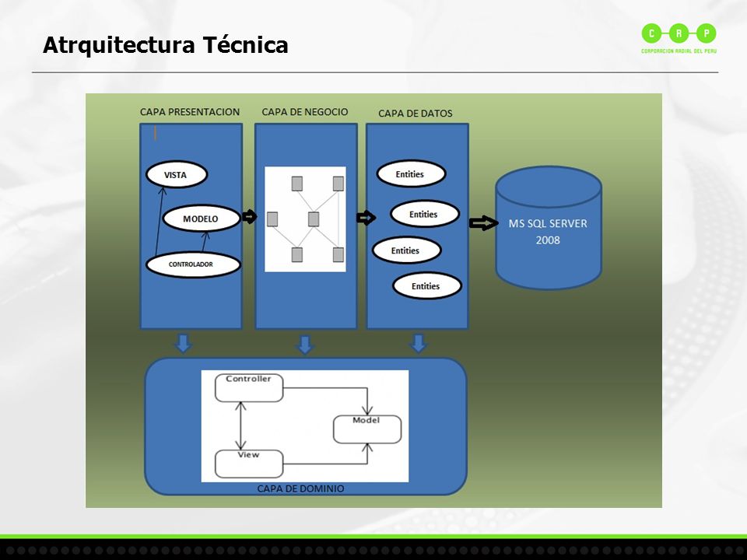Select the Corporacion Radial del Peru caption
The image size is (747, 560).
click(x=679, y=51)
